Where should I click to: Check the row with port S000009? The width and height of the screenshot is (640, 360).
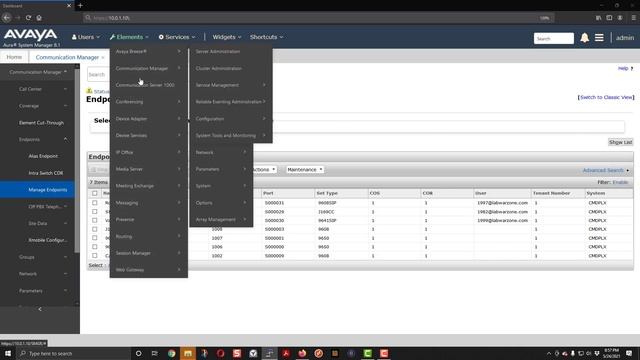[95, 256]
